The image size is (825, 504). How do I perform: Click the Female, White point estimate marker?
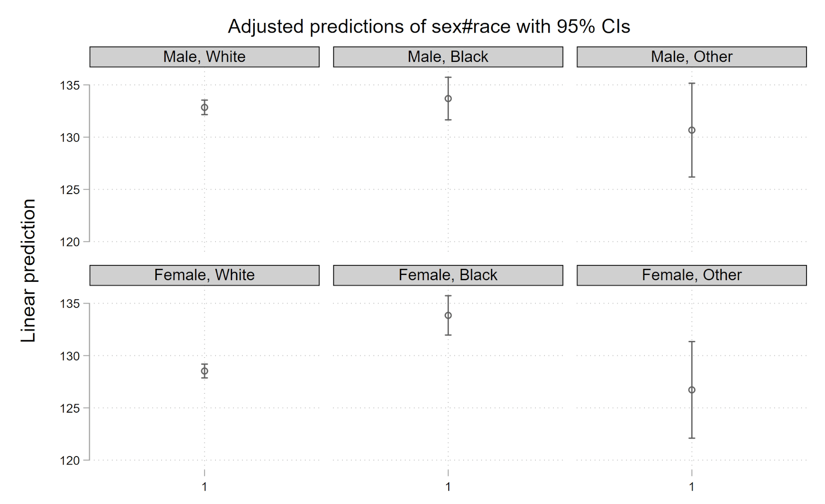point(205,371)
